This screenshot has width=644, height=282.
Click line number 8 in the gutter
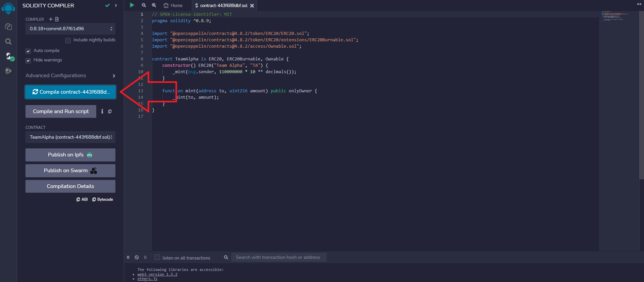[x=142, y=59]
